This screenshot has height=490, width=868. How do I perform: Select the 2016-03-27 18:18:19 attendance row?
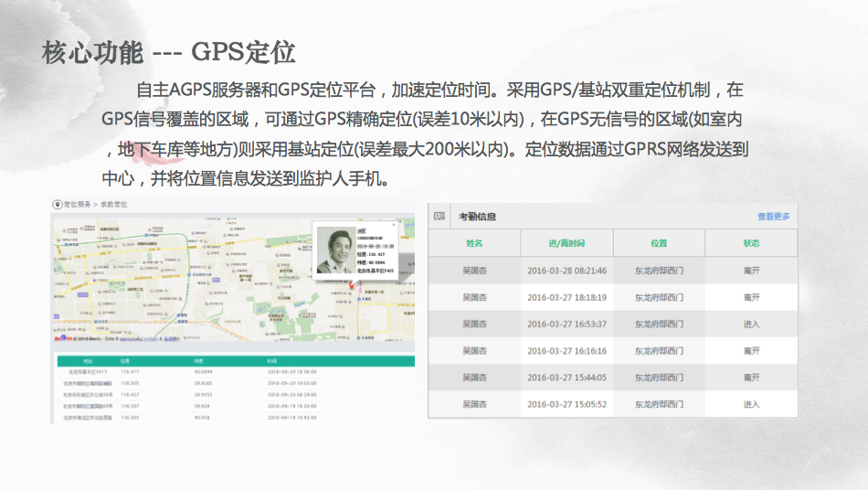coord(612,297)
